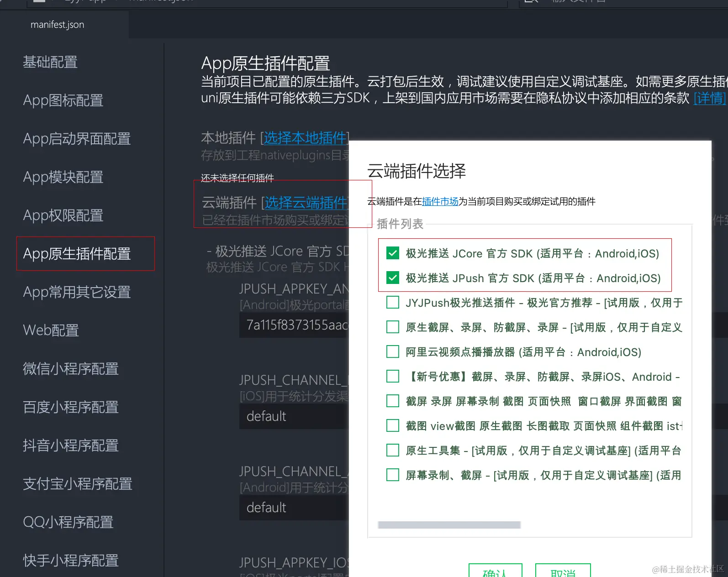Check 原生截屏、录屏、防截屏 试用版 checkbox
The image size is (728, 577).
[393, 327]
